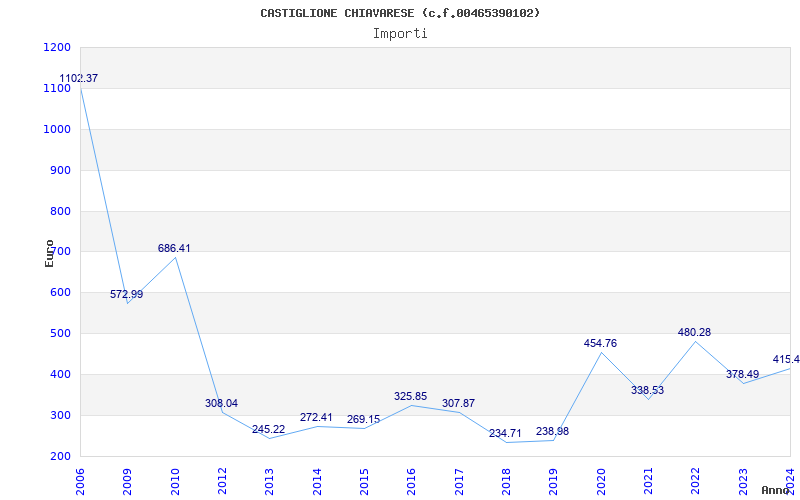Click the 234.71 lowest value label

point(505,434)
